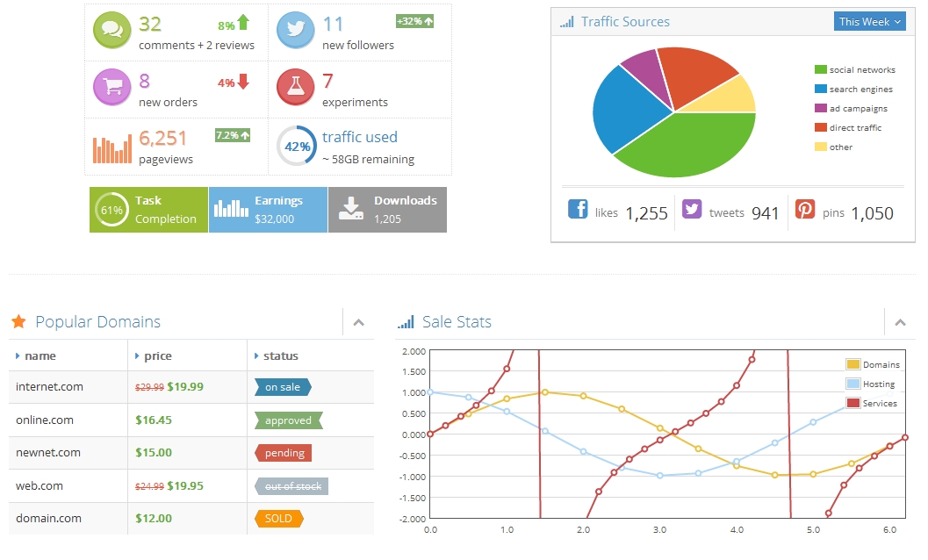Open the This Week dropdown
Viewport: 928px width, 560px height.
point(869,22)
